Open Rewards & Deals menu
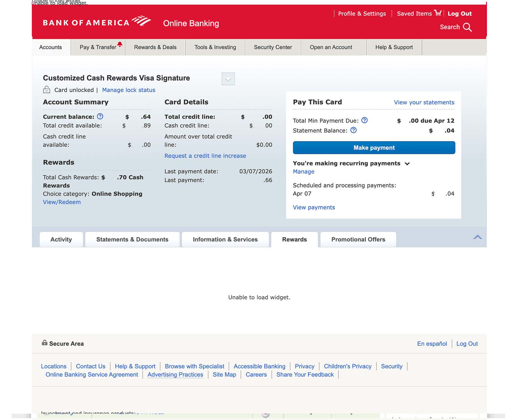Viewport: 509px width, 420px height. (155, 47)
